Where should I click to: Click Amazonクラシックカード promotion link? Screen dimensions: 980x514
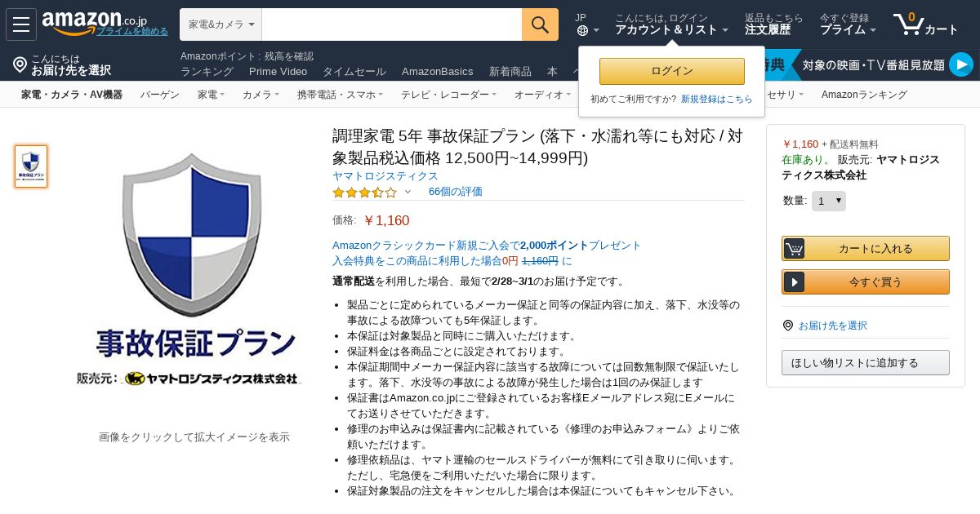click(487, 245)
